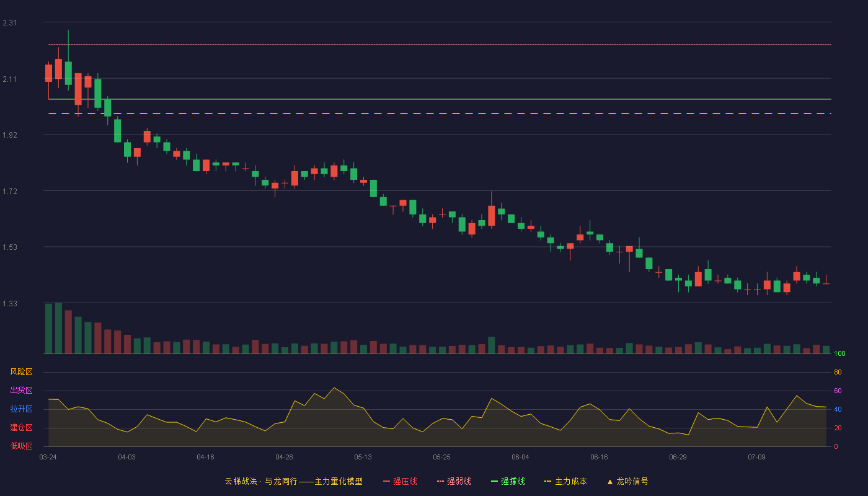The width and height of the screenshot is (868, 496).
Task: Select the 拉升区 zone label
Action: [21, 409]
